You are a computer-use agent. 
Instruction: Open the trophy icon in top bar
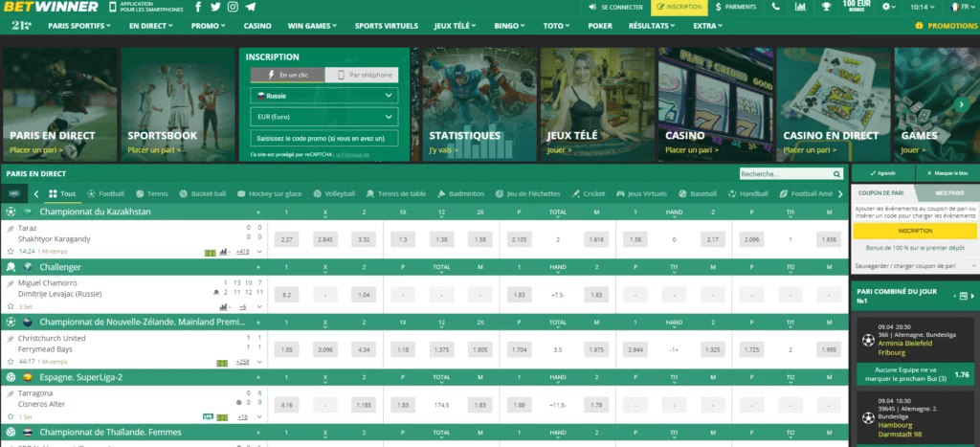tap(825, 7)
